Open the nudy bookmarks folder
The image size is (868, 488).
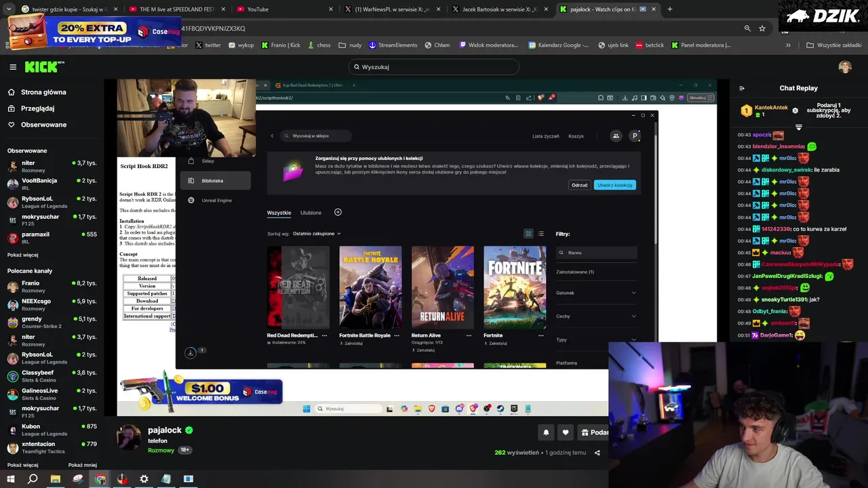click(x=350, y=45)
